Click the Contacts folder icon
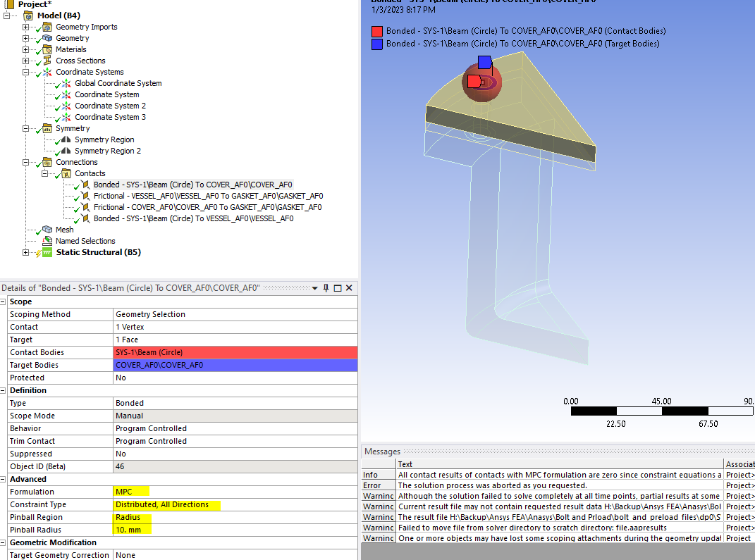The height and width of the screenshot is (560, 755). click(66, 173)
